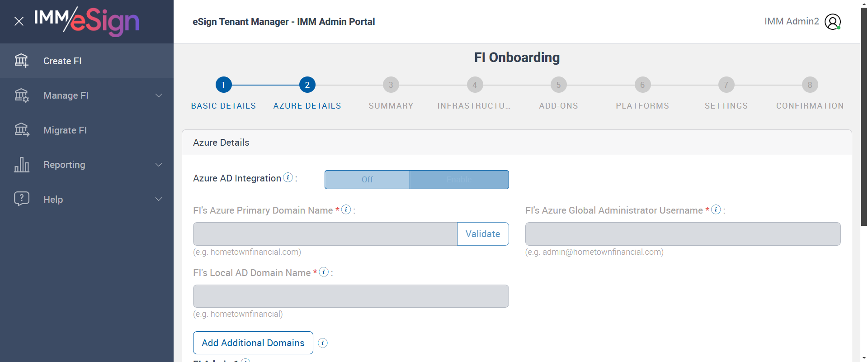Expand the Manage FI menu chevron
This screenshot has width=868, height=362.
click(159, 95)
